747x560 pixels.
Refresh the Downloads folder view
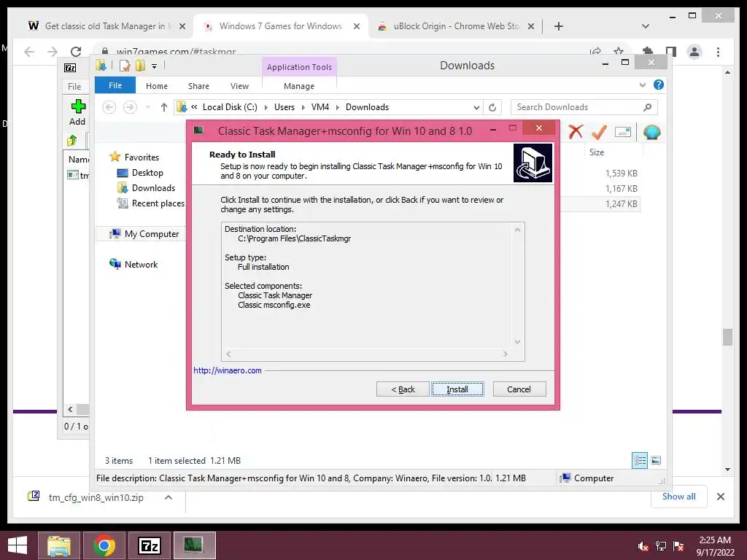click(492, 108)
